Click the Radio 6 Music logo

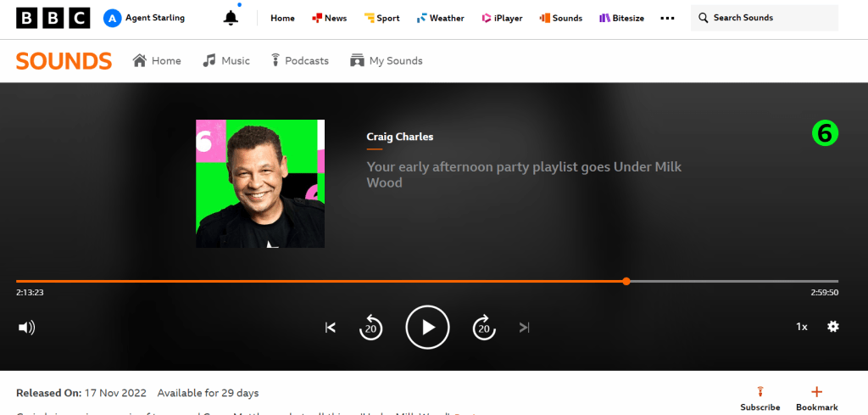point(825,133)
